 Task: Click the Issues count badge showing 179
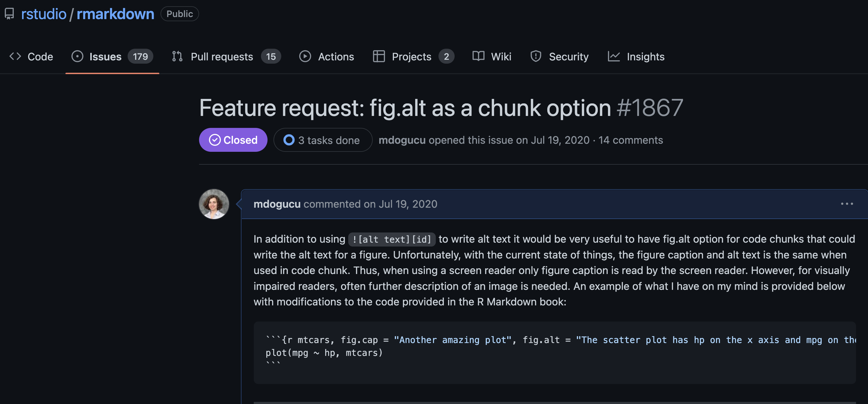[x=140, y=56]
